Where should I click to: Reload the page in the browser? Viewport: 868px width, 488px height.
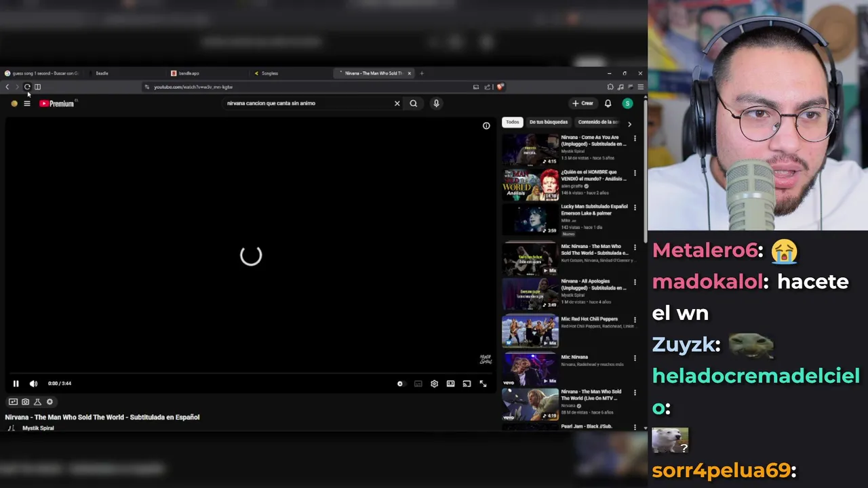[x=27, y=87]
